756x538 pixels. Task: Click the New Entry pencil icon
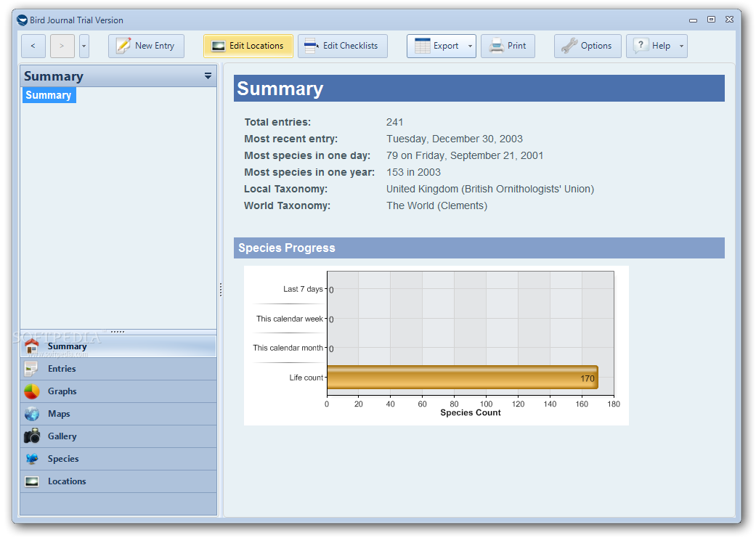123,46
